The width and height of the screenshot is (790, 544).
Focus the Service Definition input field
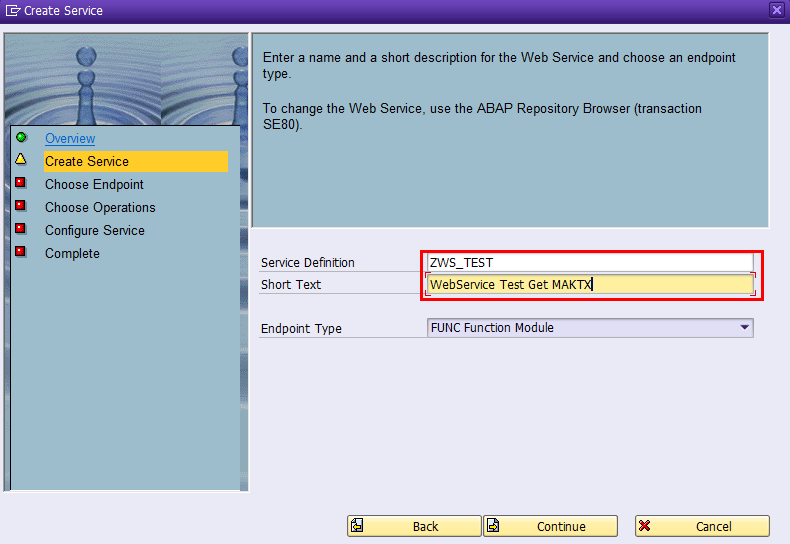pyautogui.click(x=590, y=262)
